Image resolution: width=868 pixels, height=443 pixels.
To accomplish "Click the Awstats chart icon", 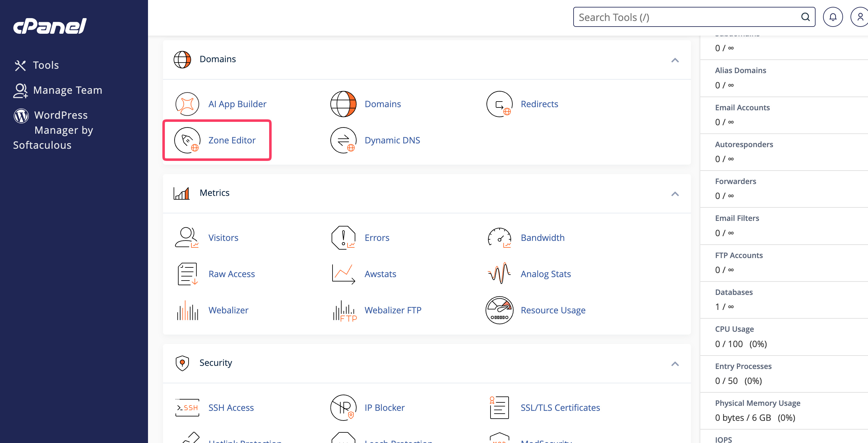I will tap(343, 274).
